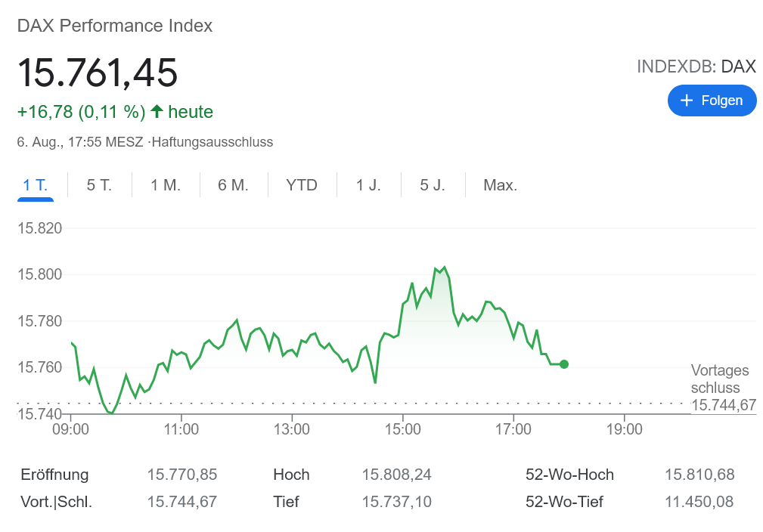Screen dimensions: 763x532
Task: Display the Max. chart range
Action: coord(500,185)
